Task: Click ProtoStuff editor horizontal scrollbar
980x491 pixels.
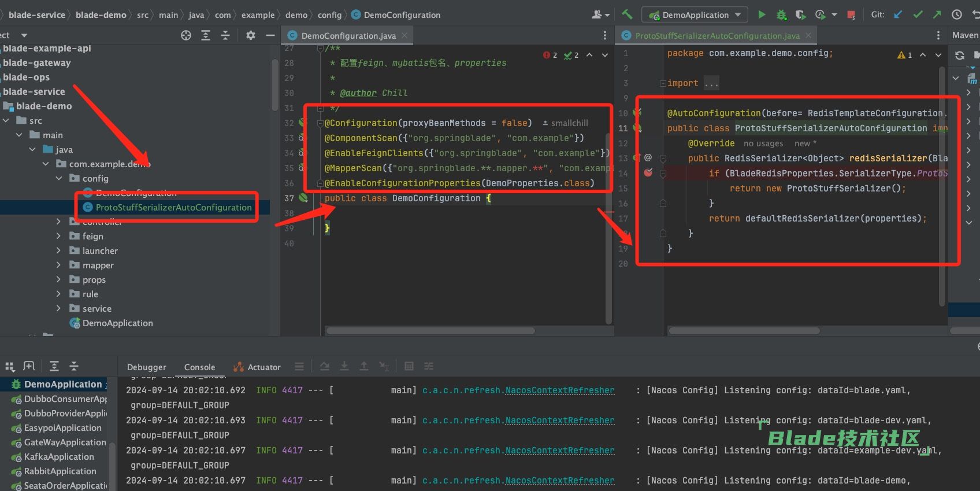Action: (x=744, y=331)
